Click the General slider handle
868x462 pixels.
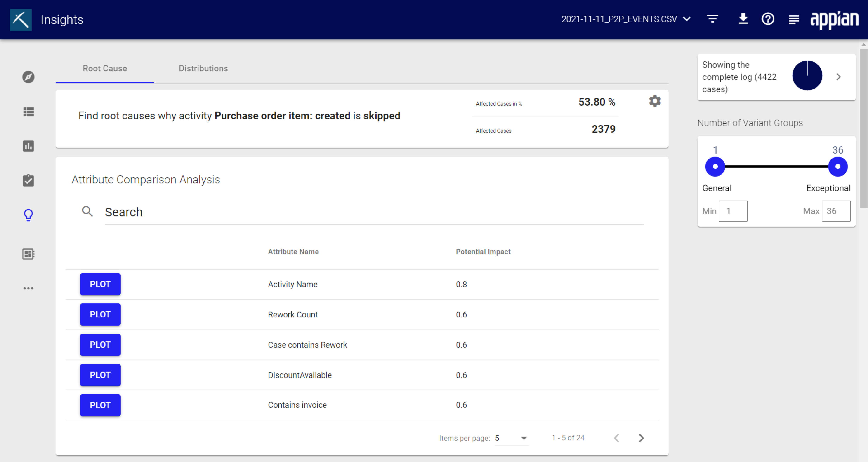pyautogui.click(x=715, y=167)
